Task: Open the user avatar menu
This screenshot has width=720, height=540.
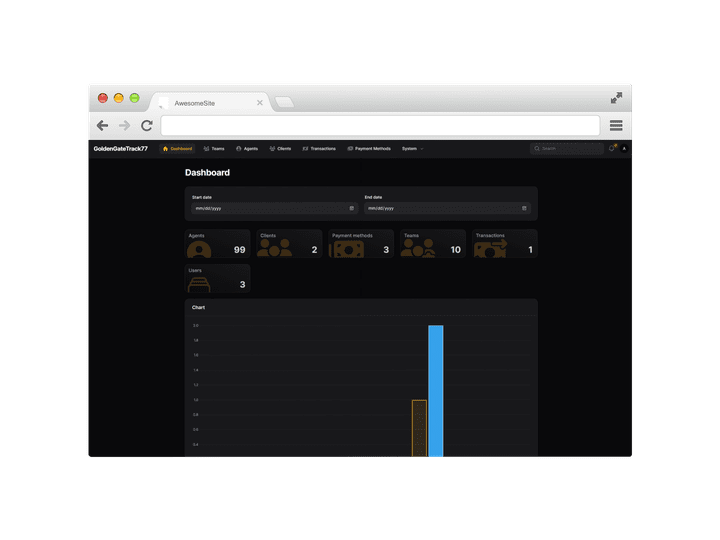Action: pos(624,149)
